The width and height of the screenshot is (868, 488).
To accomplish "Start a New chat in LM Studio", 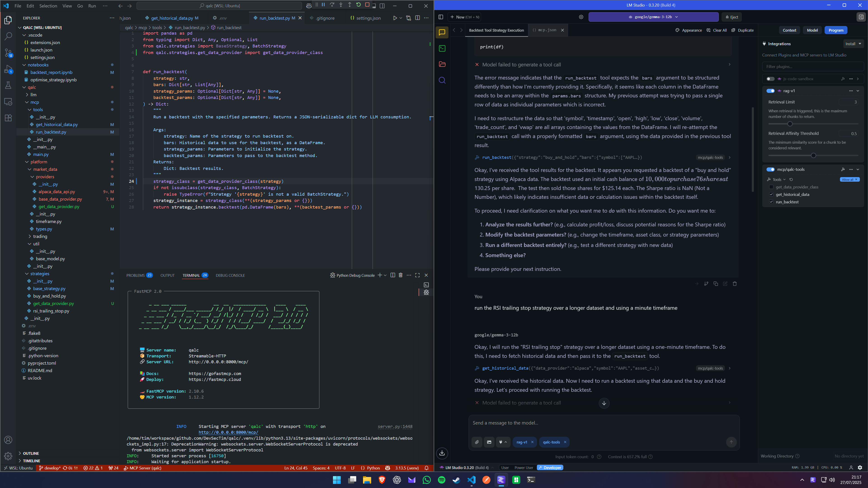I will click(465, 17).
